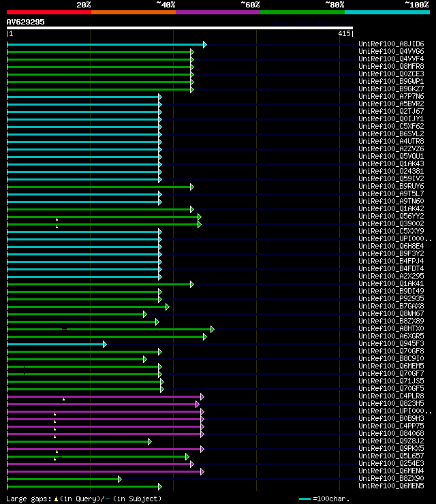
Task: Select hit label UniRef100_B0B9H3
Action: [x=391, y=418]
